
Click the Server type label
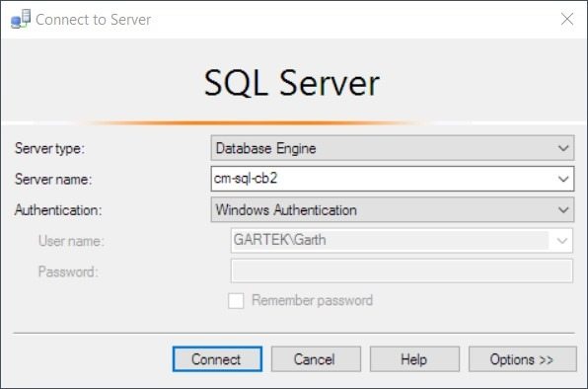click(49, 148)
